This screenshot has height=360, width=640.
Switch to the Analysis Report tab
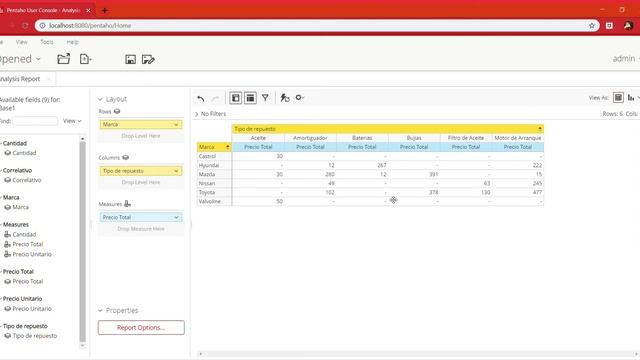click(20, 79)
